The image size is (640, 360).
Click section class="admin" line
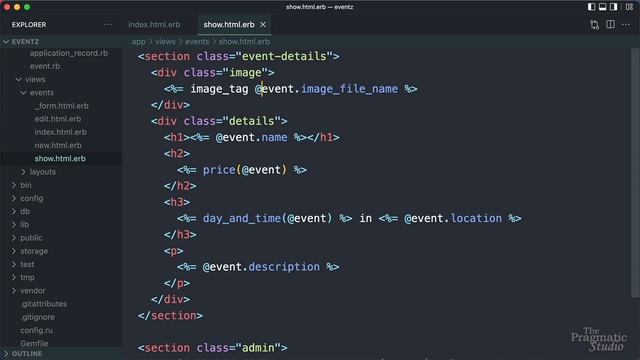tap(213, 348)
